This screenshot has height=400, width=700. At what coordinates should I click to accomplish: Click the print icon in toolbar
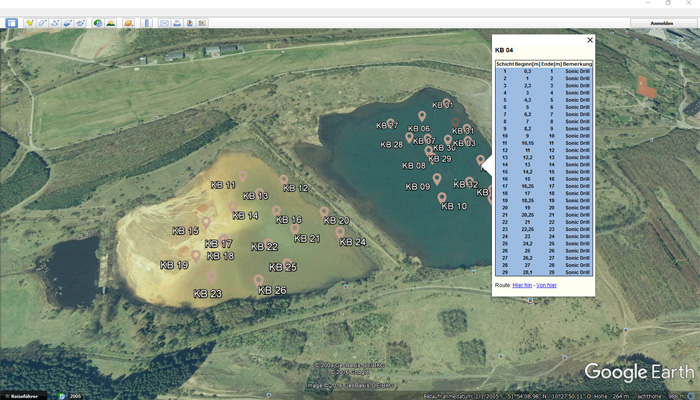coord(177,21)
